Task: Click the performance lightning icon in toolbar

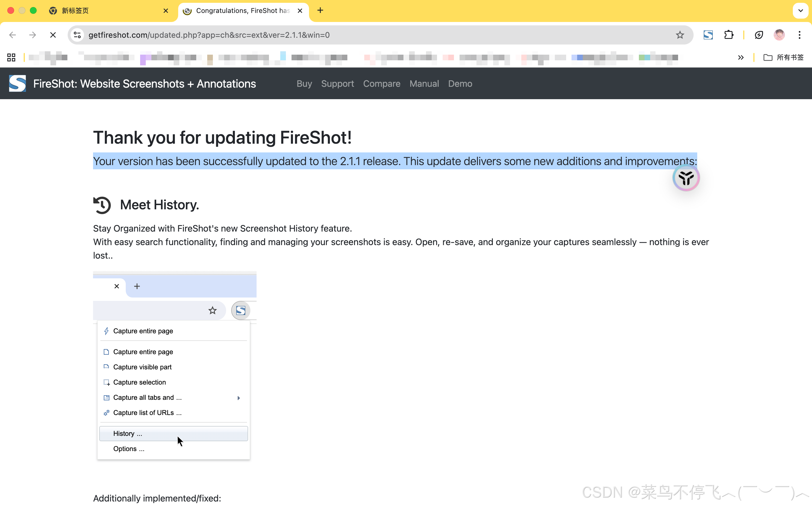Action: [x=759, y=35]
